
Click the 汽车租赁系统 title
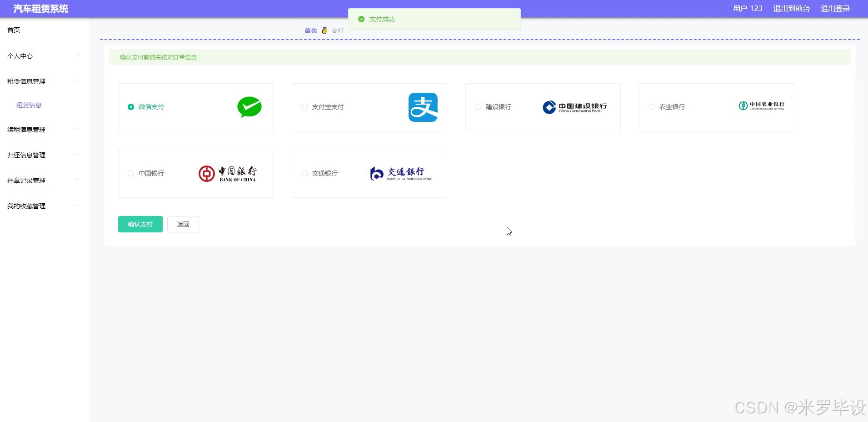coord(41,9)
